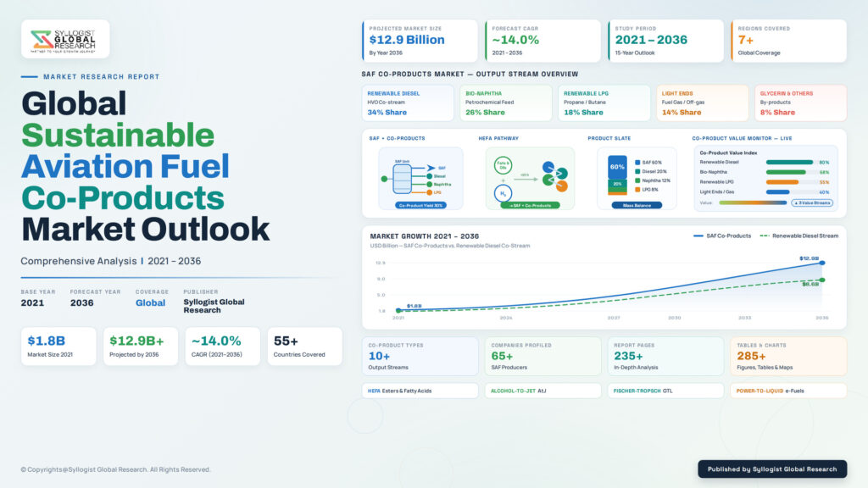Click the Projected Market Size $12.9 Billion card

tap(420, 41)
